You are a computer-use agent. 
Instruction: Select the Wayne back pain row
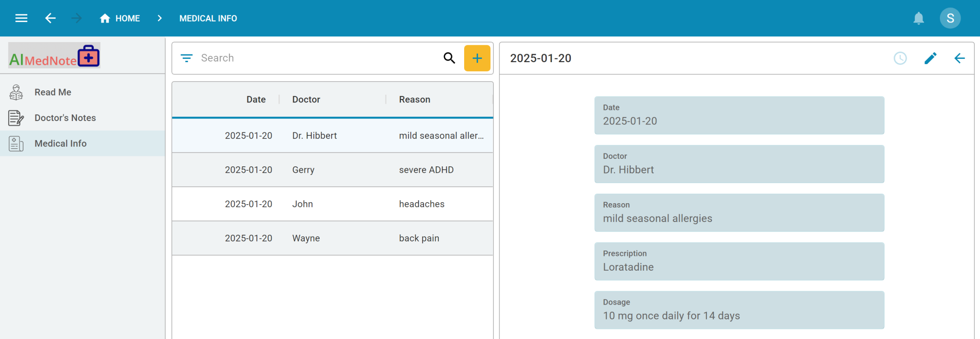click(332, 238)
